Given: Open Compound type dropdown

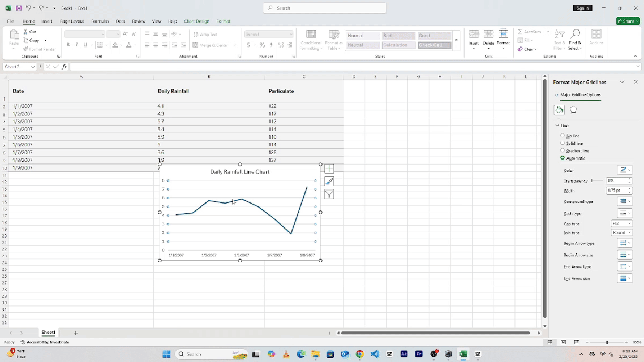Looking at the screenshot, I should click(x=625, y=201).
